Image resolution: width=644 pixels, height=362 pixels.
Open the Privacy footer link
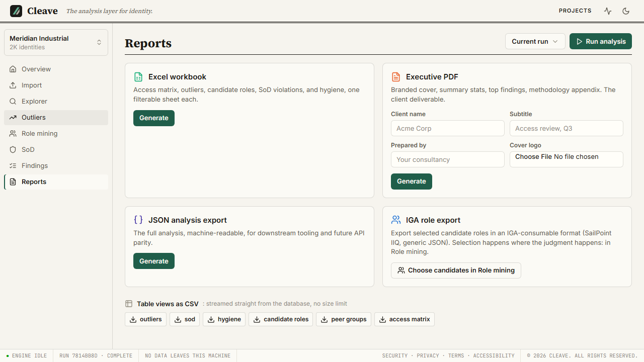click(x=428, y=355)
